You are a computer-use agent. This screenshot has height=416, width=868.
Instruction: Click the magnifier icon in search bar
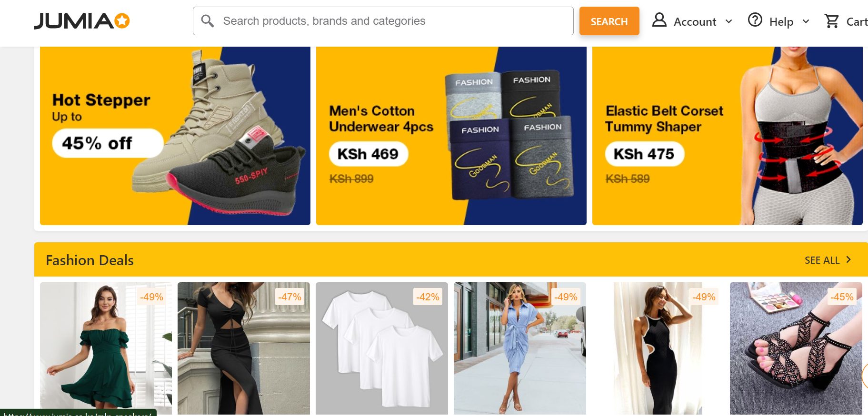[x=208, y=21]
